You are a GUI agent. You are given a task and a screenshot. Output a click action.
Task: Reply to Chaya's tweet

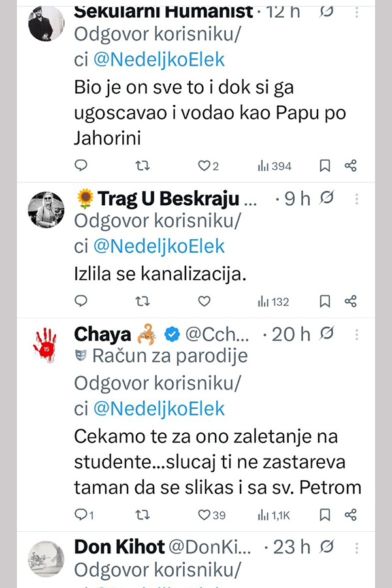point(81,515)
